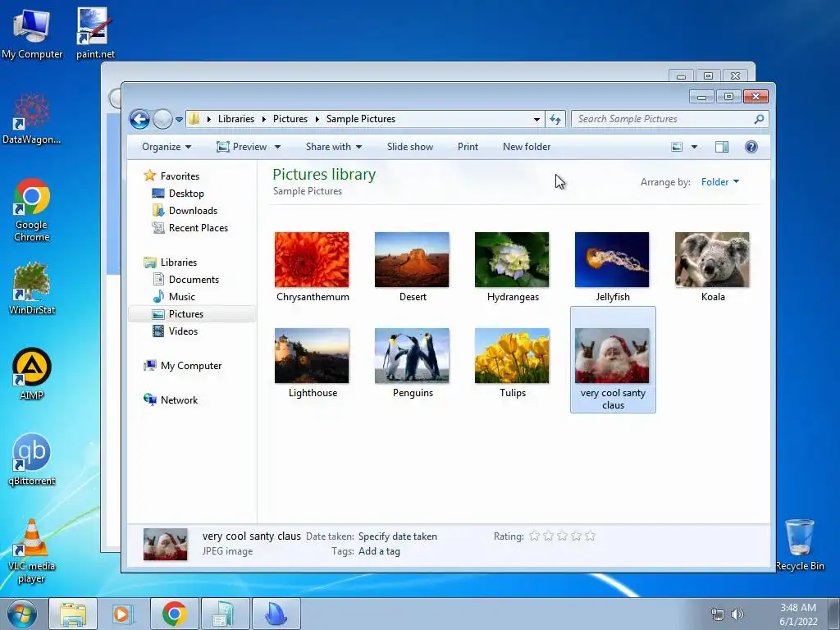Open Arrange by Folder dropdown
Image resolution: width=840 pixels, height=630 pixels.
(x=720, y=182)
